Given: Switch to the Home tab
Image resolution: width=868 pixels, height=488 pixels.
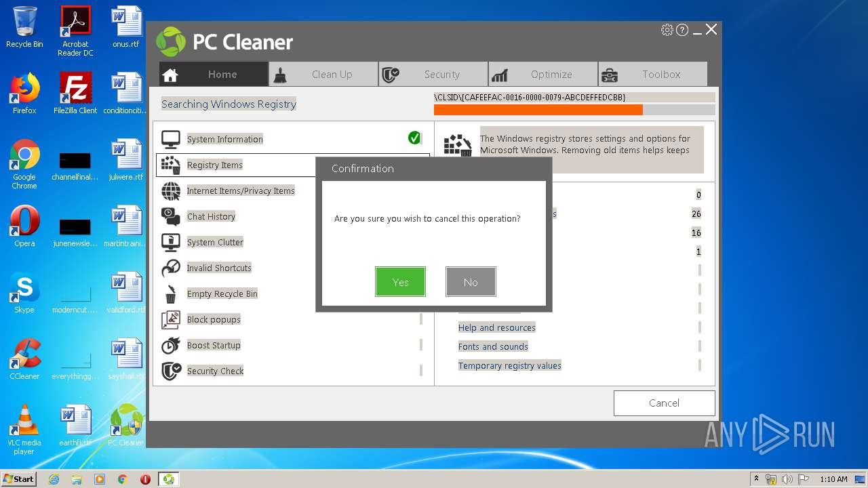Looking at the screenshot, I should coord(214,75).
